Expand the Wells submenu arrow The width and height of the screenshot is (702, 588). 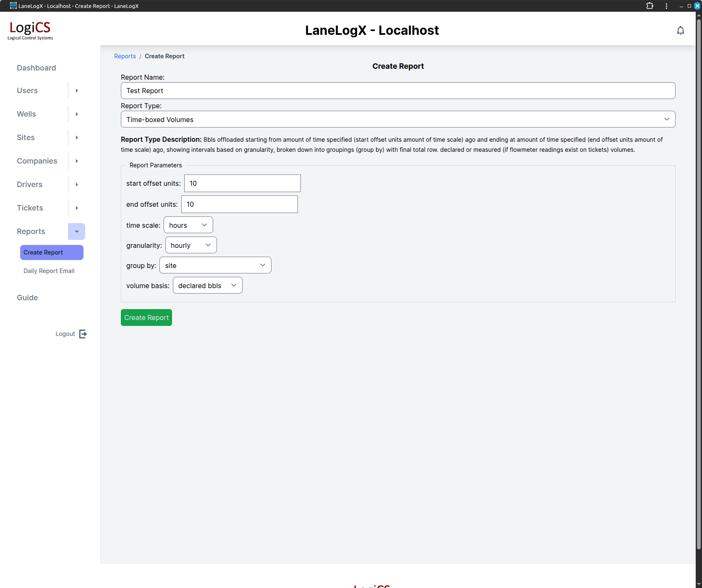(x=77, y=114)
